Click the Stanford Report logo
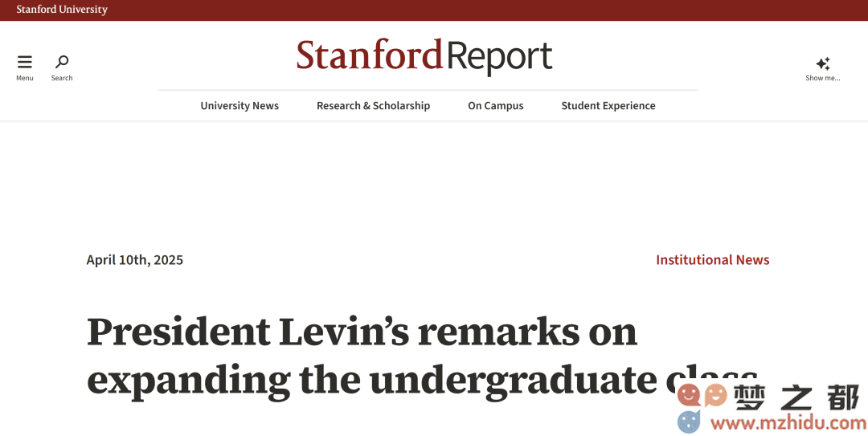Viewport: 868px width, 436px height. [x=424, y=56]
